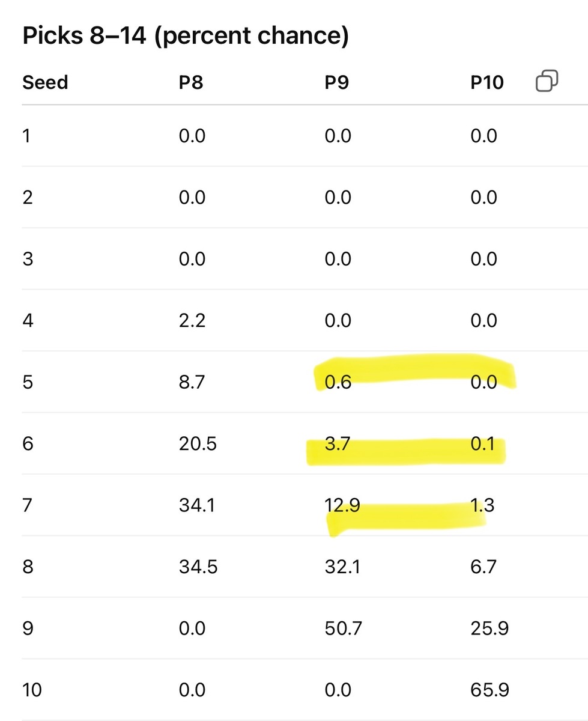Select the P8 column header
588x721 pixels.
pyautogui.click(x=191, y=82)
